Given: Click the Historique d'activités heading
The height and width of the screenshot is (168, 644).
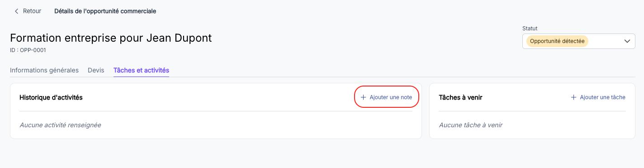Looking at the screenshot, I should 51,97.
